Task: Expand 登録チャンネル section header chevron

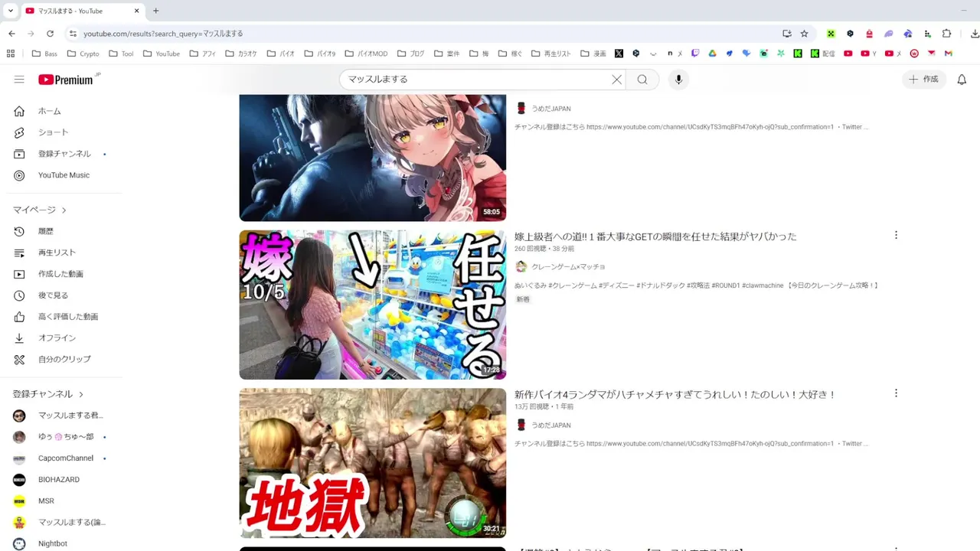Action: tap(81, 394)
